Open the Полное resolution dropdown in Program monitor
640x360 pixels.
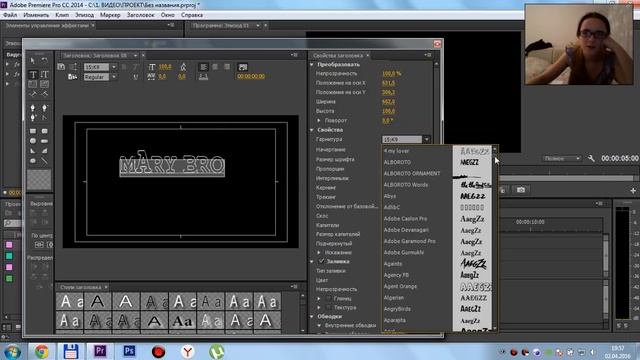562,158
